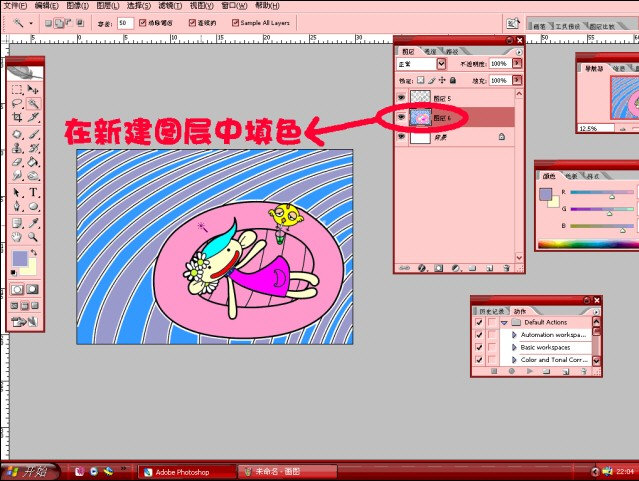The height and width of the screenshot is (481, 639).
Task: Select the Rectangular Marquee tool
Action: click(17, 90)
